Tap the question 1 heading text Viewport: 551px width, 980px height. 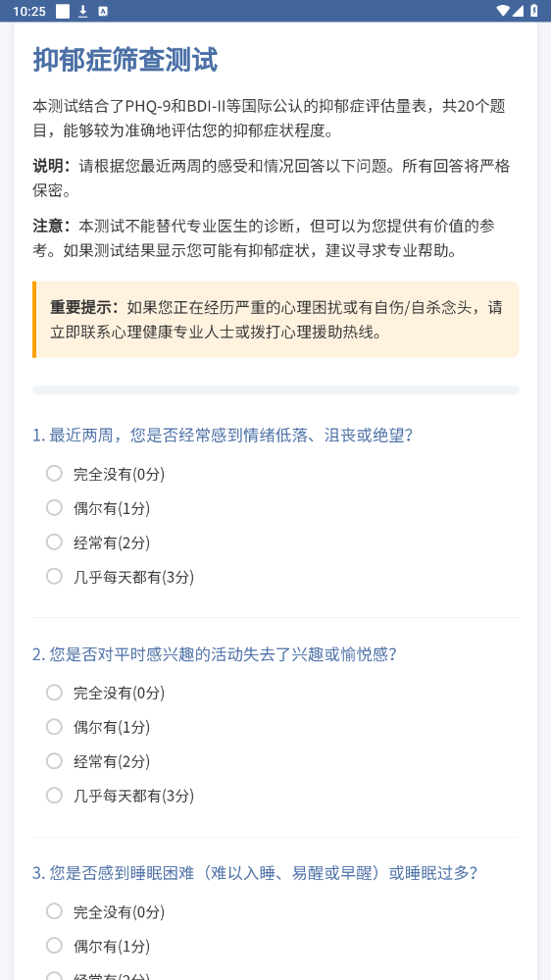(223, 436)
